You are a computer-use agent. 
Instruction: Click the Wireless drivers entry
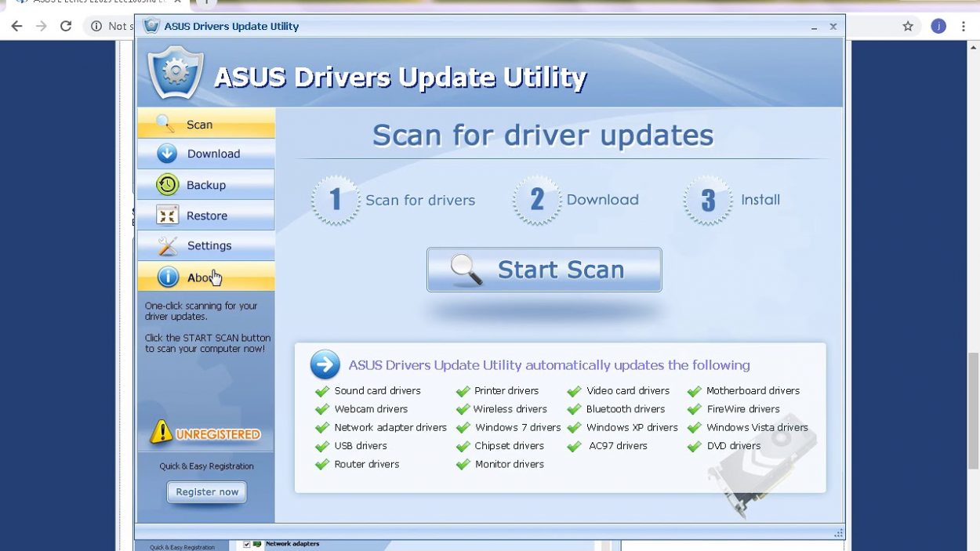(502, 409)
